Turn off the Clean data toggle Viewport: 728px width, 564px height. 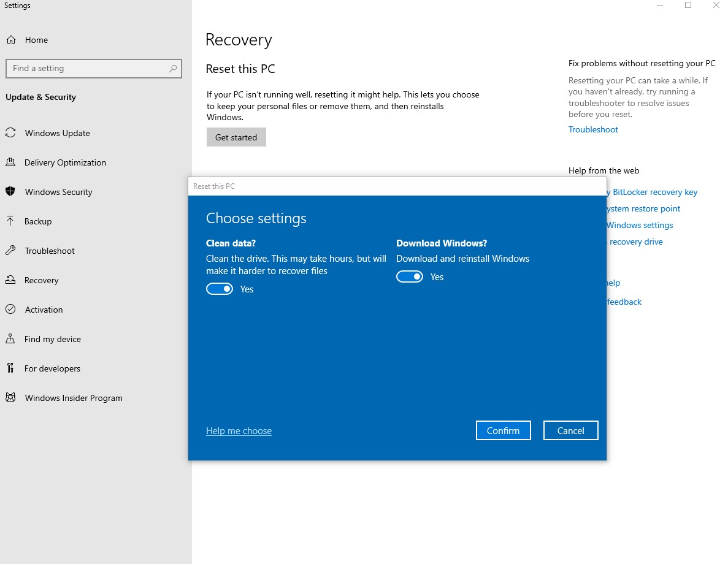(x=220, y=289)
